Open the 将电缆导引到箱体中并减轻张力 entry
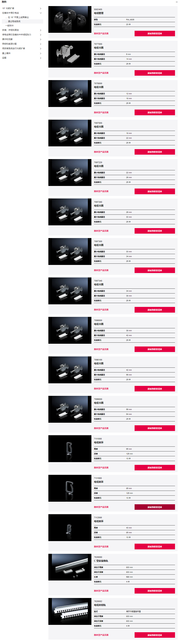The image size is (180, 644). (17, 35)
